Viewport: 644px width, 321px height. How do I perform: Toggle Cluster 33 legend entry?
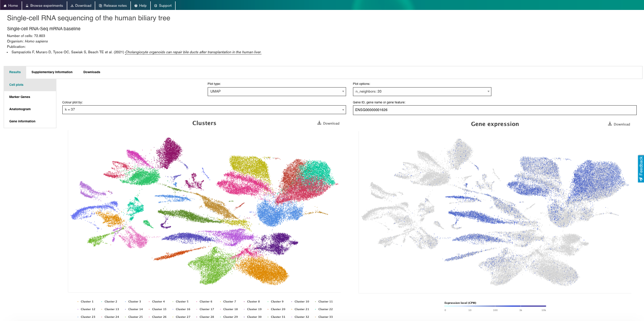[324, 317]
